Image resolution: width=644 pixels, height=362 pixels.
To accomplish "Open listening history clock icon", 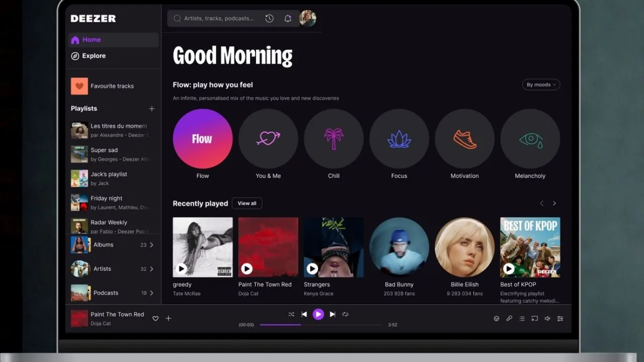I will click(270, 19).
